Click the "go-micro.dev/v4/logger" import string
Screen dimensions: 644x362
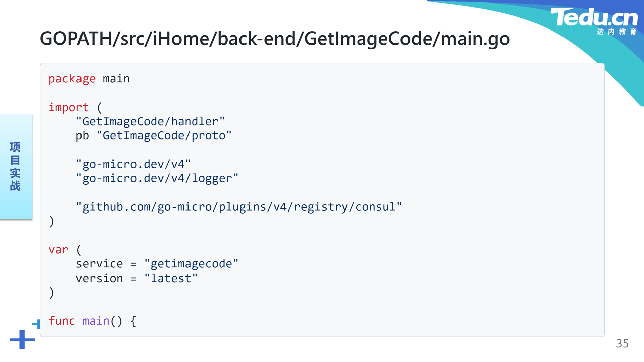click(157, 178)
